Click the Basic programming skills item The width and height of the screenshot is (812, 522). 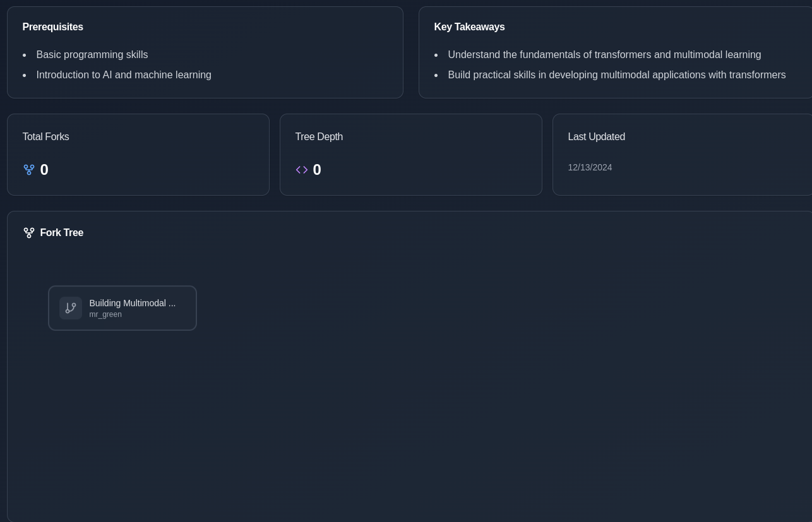[92, 55]
